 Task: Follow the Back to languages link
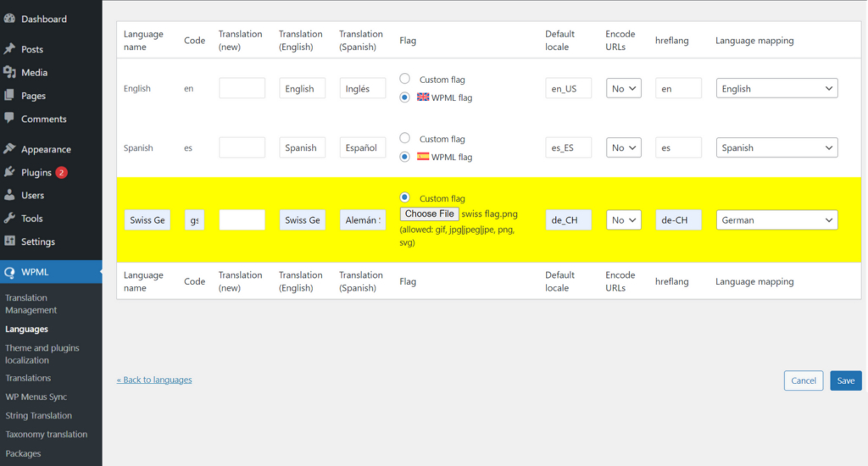click(x=154, y=380)
